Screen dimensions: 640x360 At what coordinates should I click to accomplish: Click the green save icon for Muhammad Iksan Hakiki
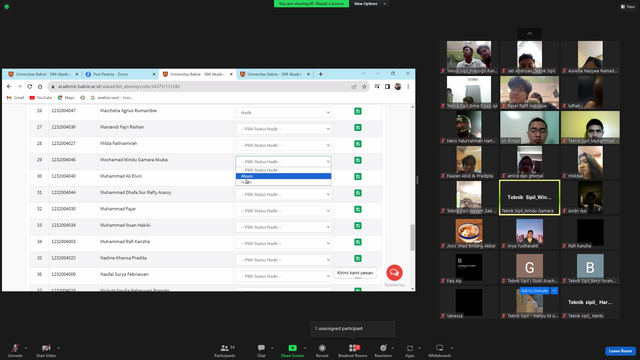point(358,225)
